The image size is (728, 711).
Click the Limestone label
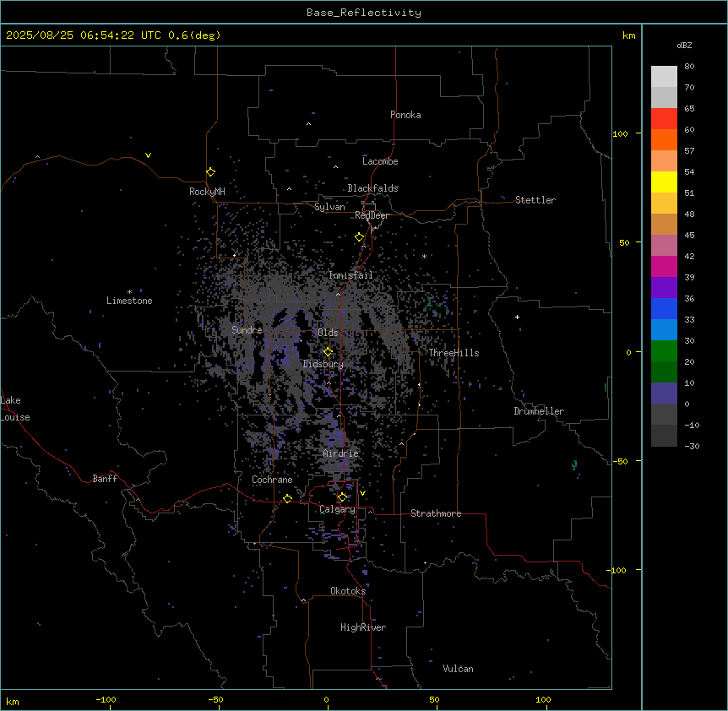[129, 301]
